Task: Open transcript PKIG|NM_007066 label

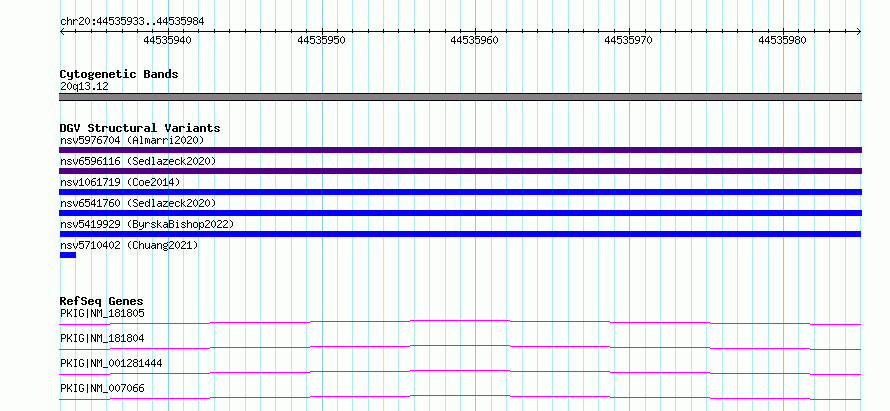Action: point(102,388)
